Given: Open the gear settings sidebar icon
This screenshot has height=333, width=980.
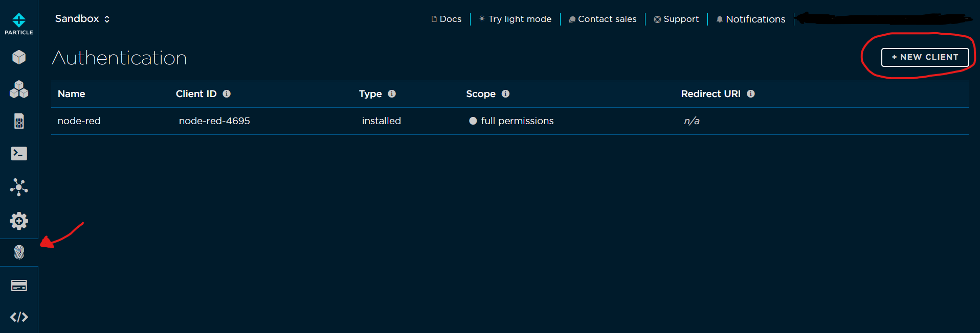Looking at the screenshot, I should pos(19,221).
